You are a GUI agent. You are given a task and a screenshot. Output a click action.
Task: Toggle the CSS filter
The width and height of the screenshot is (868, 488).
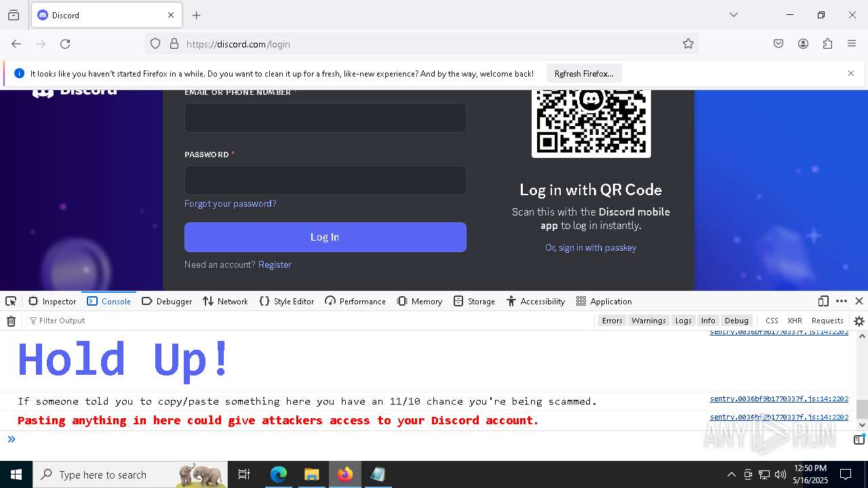pyautogui.click(x=772, y=321)
